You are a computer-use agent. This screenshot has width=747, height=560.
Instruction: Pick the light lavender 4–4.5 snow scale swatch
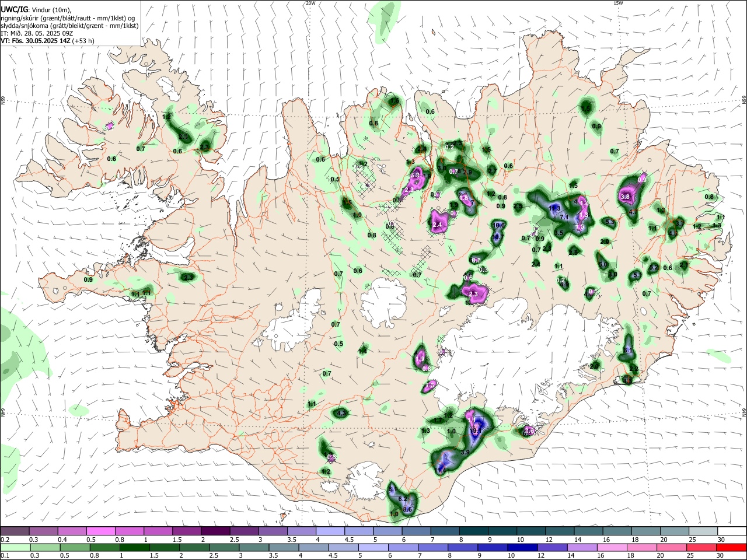click(x=330, y=531)
